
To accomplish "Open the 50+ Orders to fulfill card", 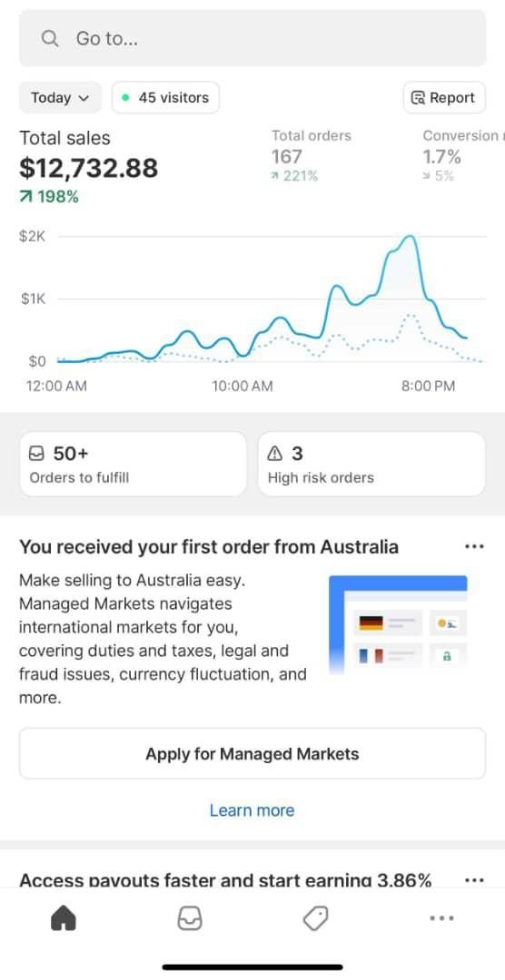I will tap(133, 464).
